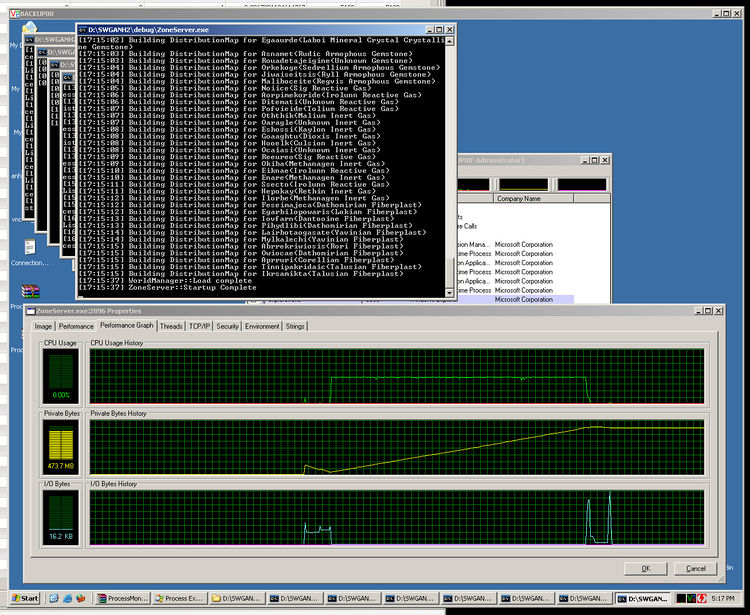Select the Threads tab

point(172,326)
